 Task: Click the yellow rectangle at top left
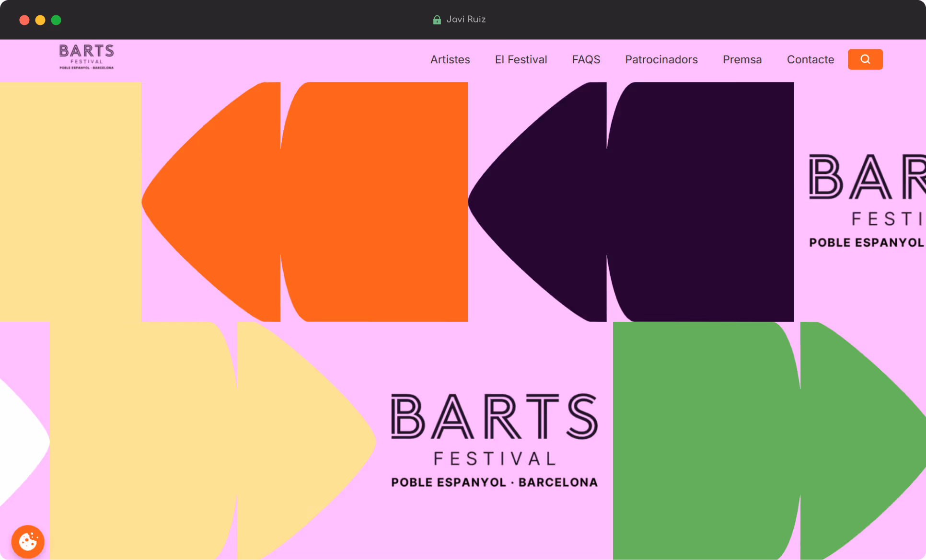coord(70,202)
